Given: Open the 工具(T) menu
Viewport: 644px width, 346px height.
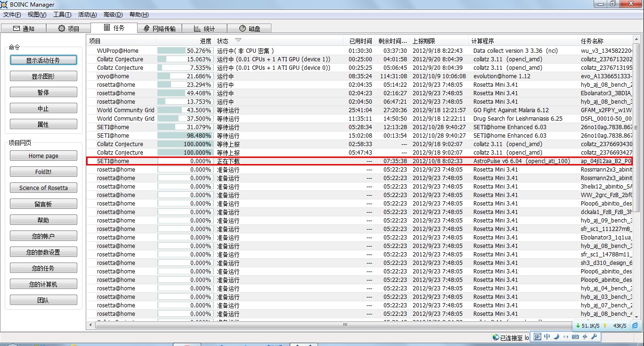Looking at the screenshot, I should click(x=62, y=15).
